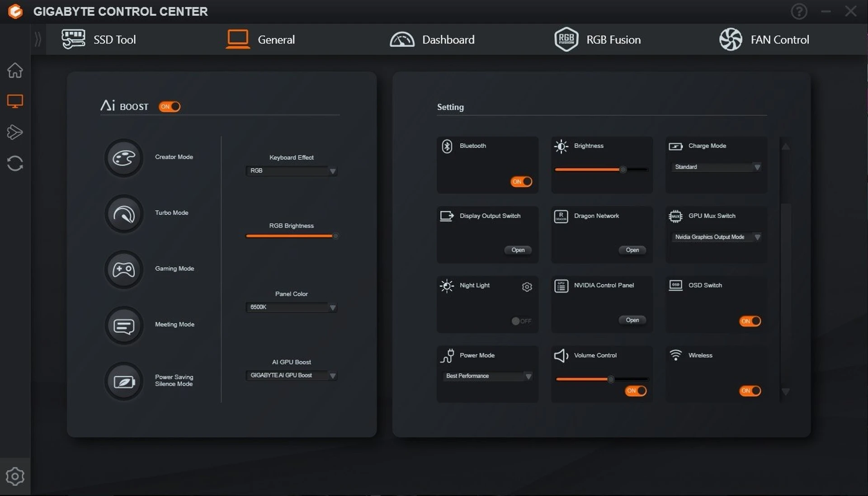Image resolution: width=868 pixels, height=496 pixels.
Task: Click the Volume Control speaker icon
Action: (561, 356)
